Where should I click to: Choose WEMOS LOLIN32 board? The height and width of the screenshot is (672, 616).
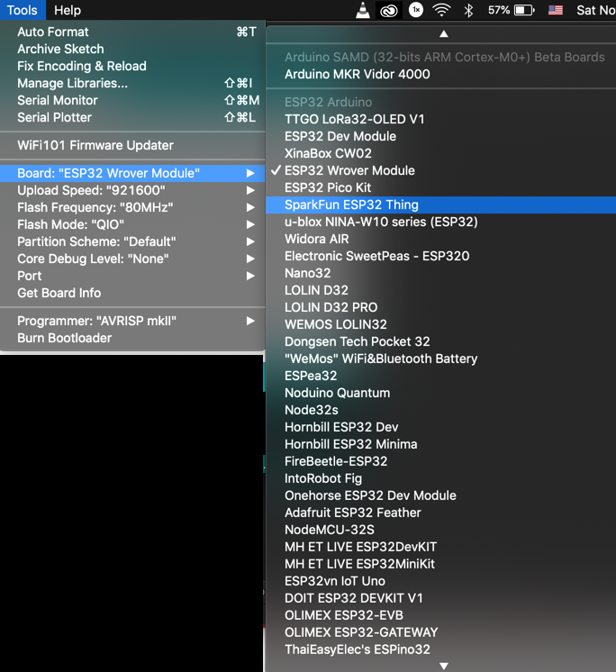(440, 324)
